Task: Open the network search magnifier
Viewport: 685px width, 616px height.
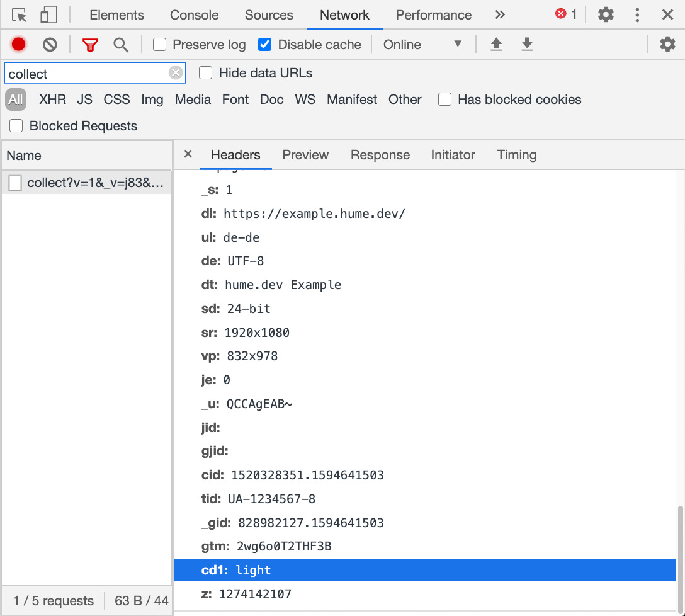Action: 121,45
